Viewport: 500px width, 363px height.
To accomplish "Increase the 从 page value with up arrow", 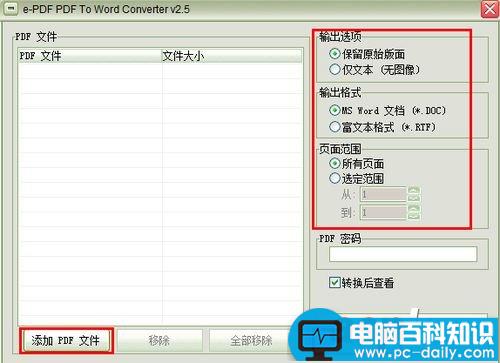I will (x=414, y=191).
